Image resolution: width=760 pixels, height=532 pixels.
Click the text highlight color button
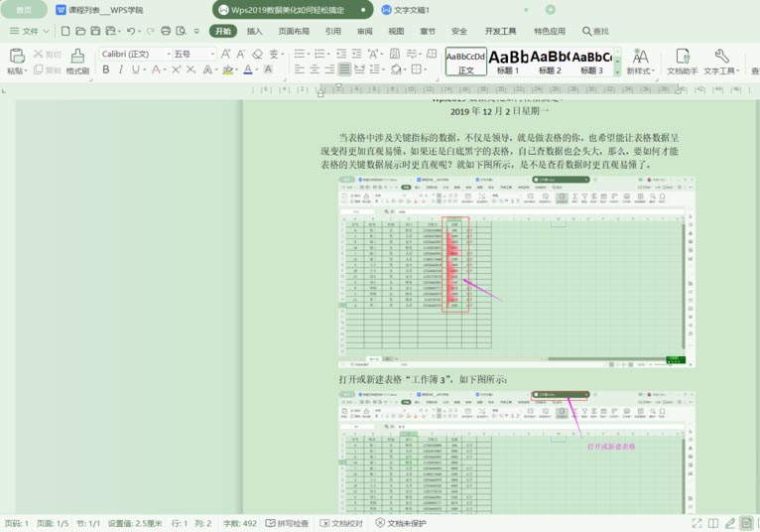[x=227, y=69]
